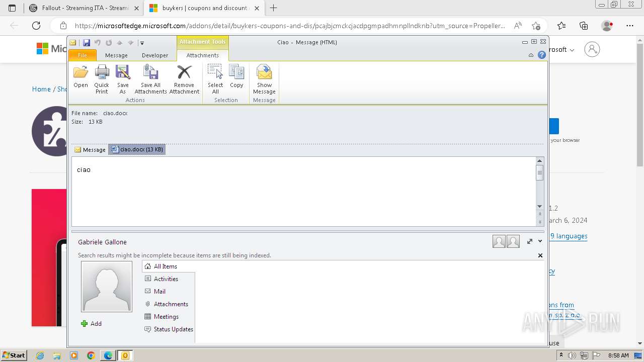The image size is (644, 362).
Task: Launch Internet Explorer from the taskbar
Action: [40, 355]
